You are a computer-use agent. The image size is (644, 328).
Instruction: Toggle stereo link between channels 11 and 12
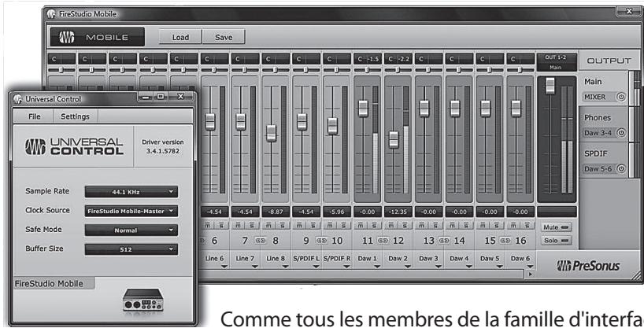[x=383, y=241]
